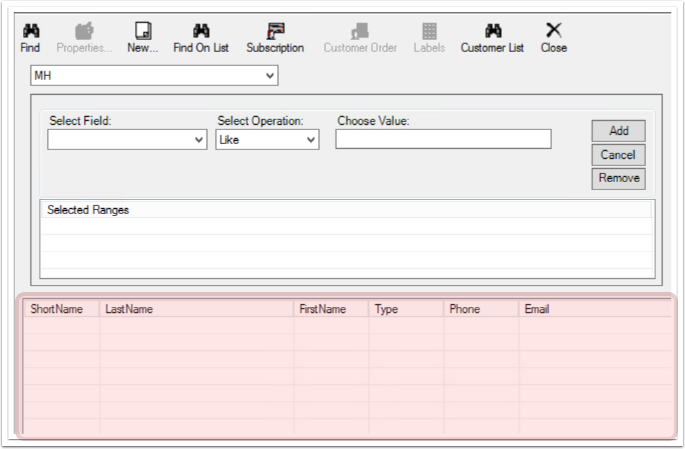The width and height of the screenshot is (685, 449).
Task: Sort by the Email column header
Action: 595,309
